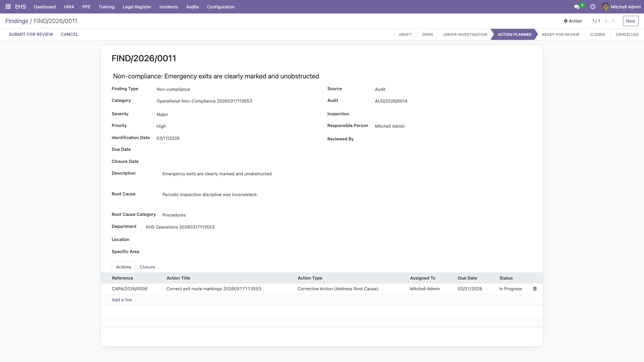Open the Findings breadcrumb link
644x362 pixels.
(x=17, y=21)
